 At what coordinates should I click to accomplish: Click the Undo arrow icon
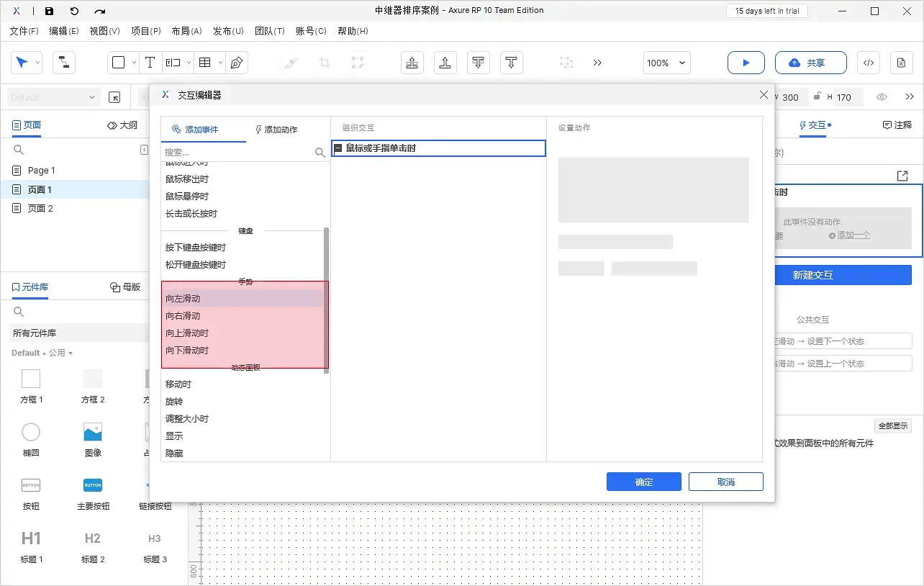pos(74,11)
